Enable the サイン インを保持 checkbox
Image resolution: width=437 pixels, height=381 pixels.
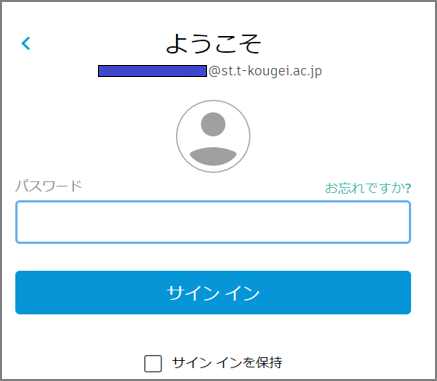[153, 363]
